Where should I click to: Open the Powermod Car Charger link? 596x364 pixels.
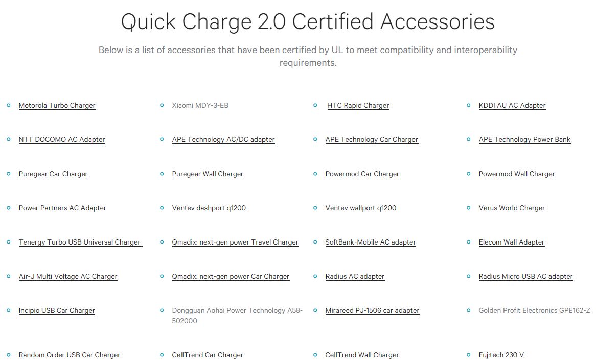tap(362, 174)
